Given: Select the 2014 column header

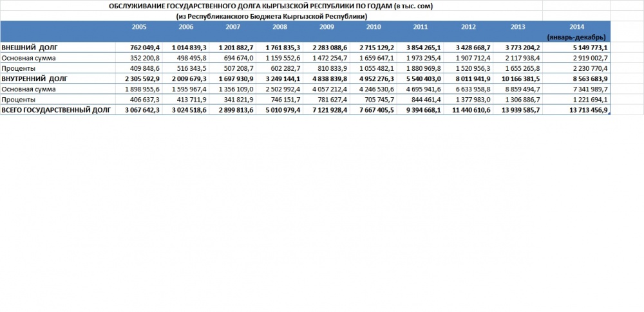Looking at the screenshot, I should pos(576,27).
